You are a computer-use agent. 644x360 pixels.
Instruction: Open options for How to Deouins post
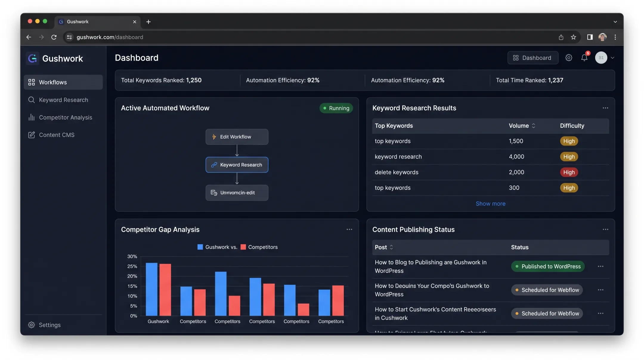point(600,290)
